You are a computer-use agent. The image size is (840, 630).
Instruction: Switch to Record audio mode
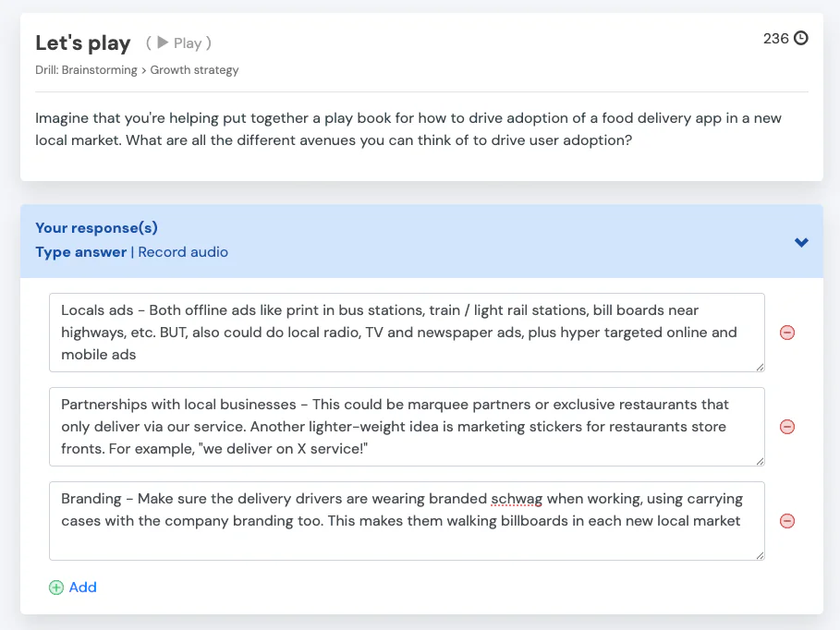[x=183, y=252]
